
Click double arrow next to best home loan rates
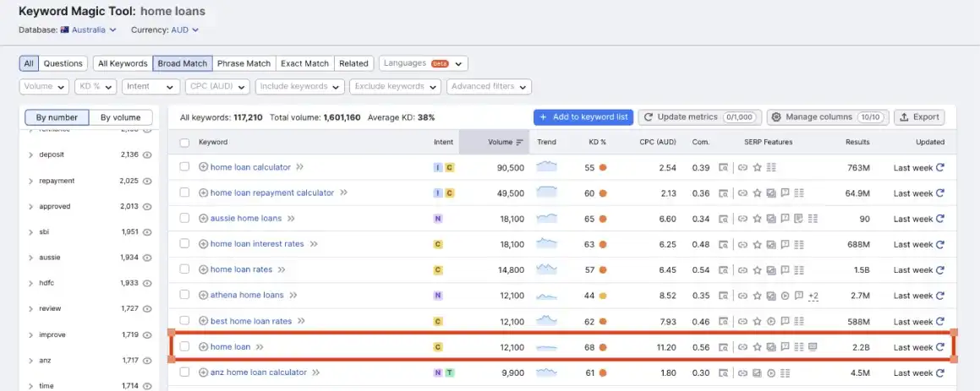[x=301, y=321]
